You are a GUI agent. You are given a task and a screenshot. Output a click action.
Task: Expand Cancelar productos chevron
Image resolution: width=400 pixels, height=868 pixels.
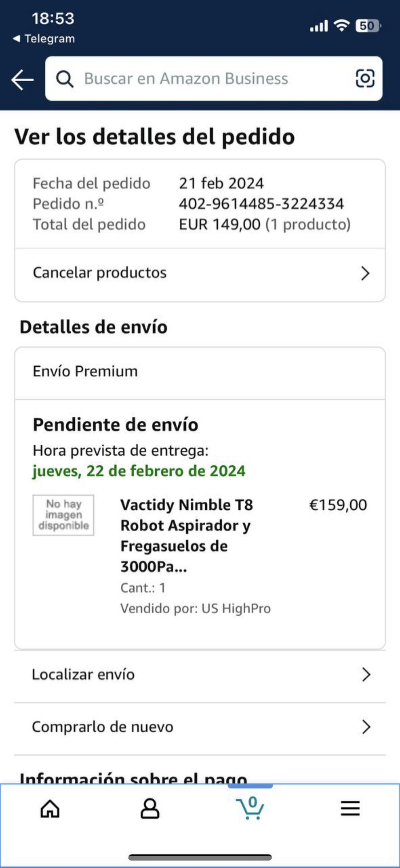pyautogui.click(x=365, y=273)
